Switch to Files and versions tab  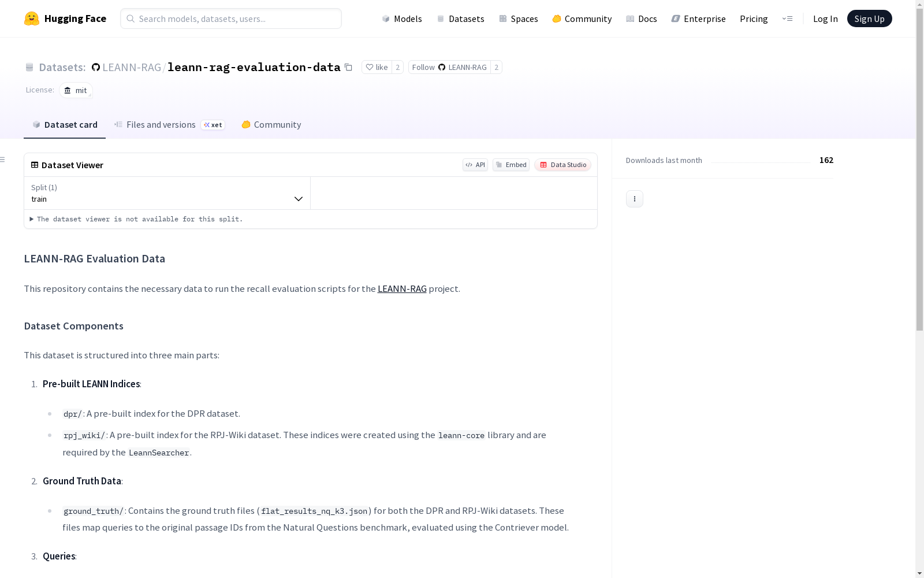click(x=169, y=124)
